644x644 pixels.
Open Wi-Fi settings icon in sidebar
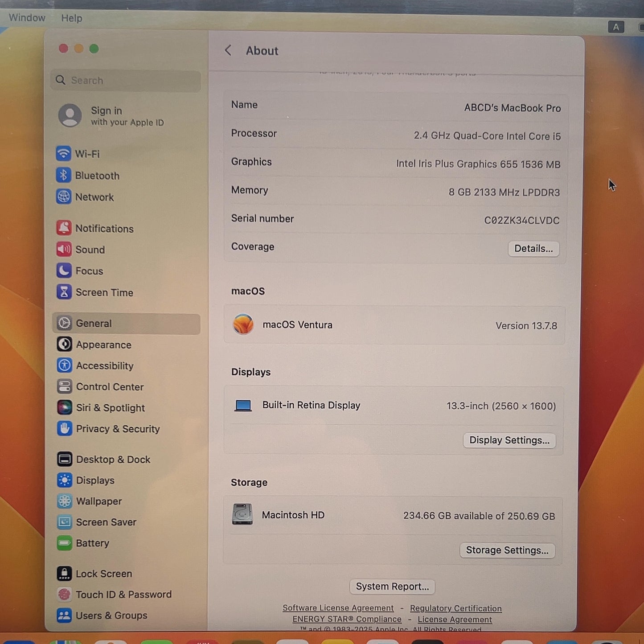tap(63, 154)
